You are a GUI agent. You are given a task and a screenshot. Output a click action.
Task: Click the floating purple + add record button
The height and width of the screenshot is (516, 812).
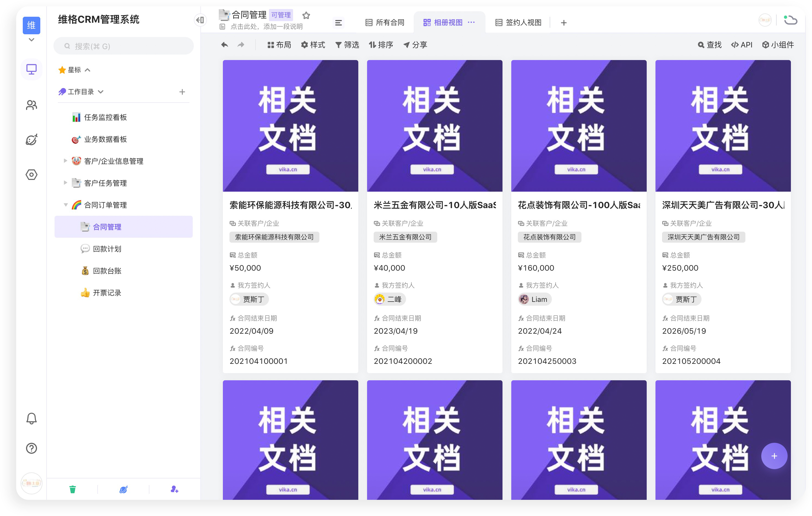tap(774, 456)
